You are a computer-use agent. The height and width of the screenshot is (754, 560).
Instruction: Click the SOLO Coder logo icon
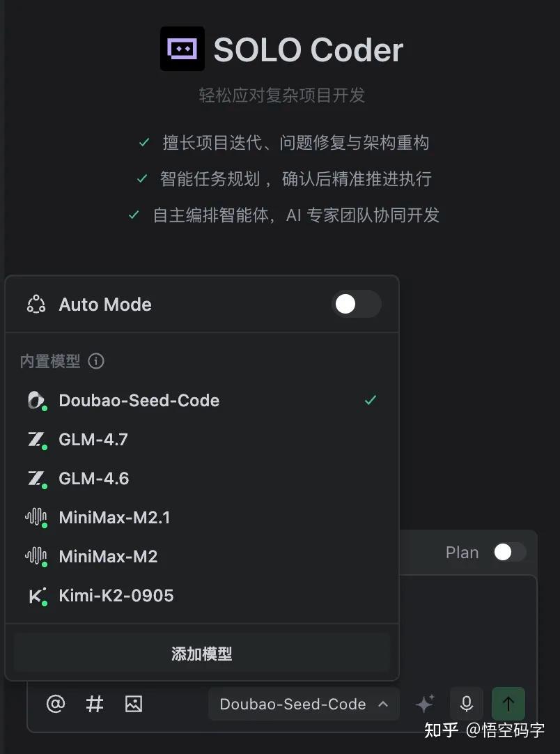pos(182,49)
